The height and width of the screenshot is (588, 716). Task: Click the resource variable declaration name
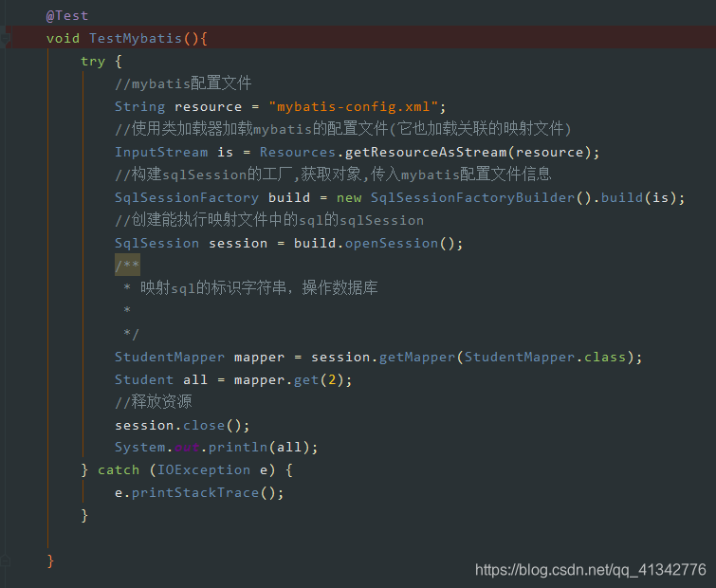pyautogui.click(x=208, y=107)
